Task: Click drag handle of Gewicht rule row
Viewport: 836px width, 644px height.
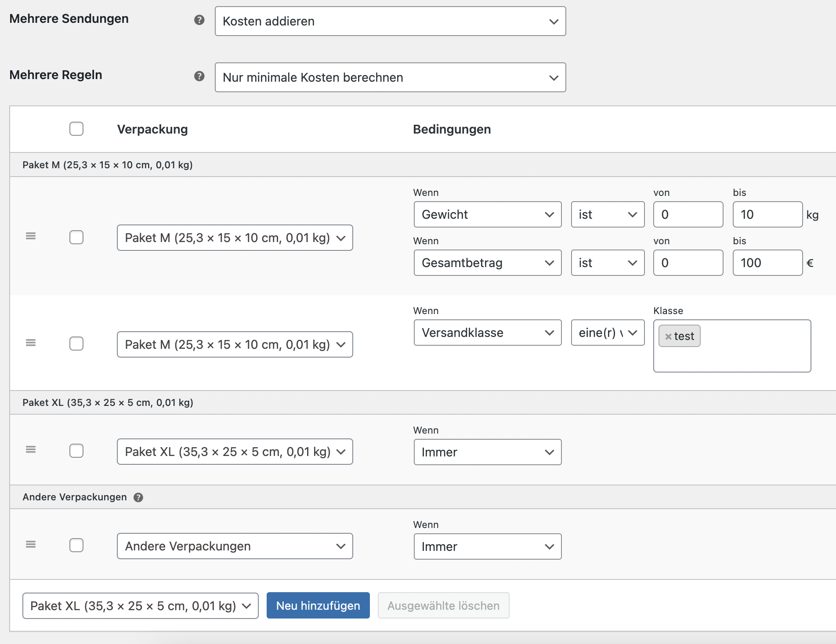Action: pos(31,236)
